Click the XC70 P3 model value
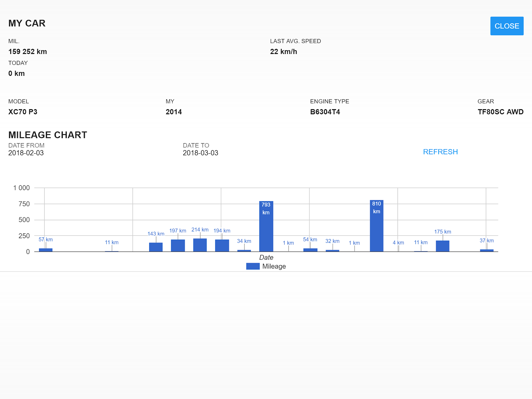Screen dimensions: 532x399 click(x=23, y=112)
